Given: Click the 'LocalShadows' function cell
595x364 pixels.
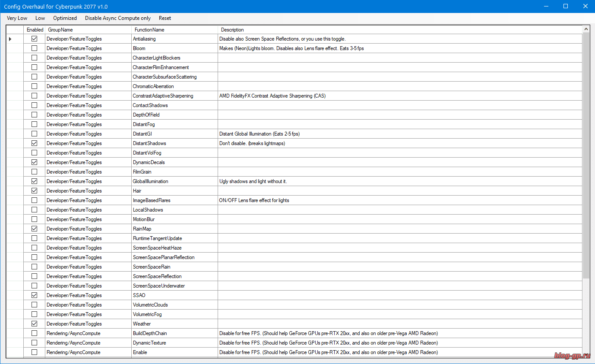Looking at the screenshot, I should pyautogui.click(x=174, y=210).
